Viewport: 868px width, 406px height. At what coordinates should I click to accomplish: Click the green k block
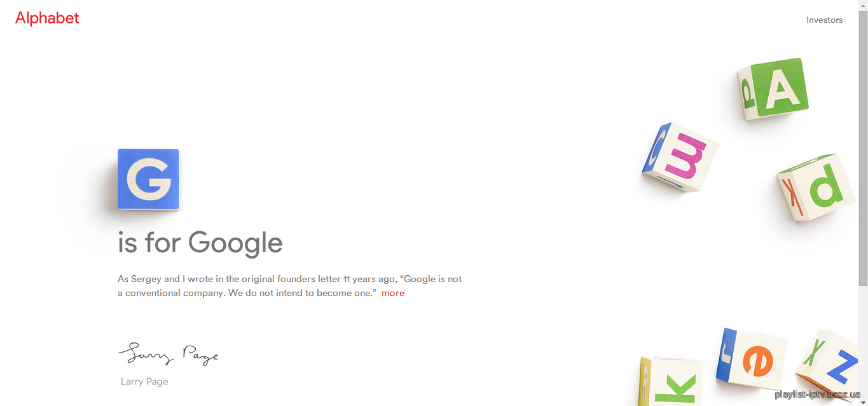click(x=671, y=381)
